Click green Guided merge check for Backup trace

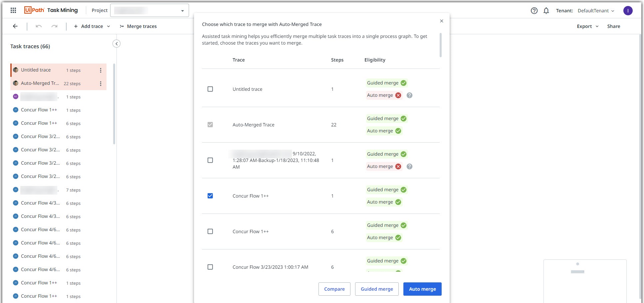(x=404, y=154)
